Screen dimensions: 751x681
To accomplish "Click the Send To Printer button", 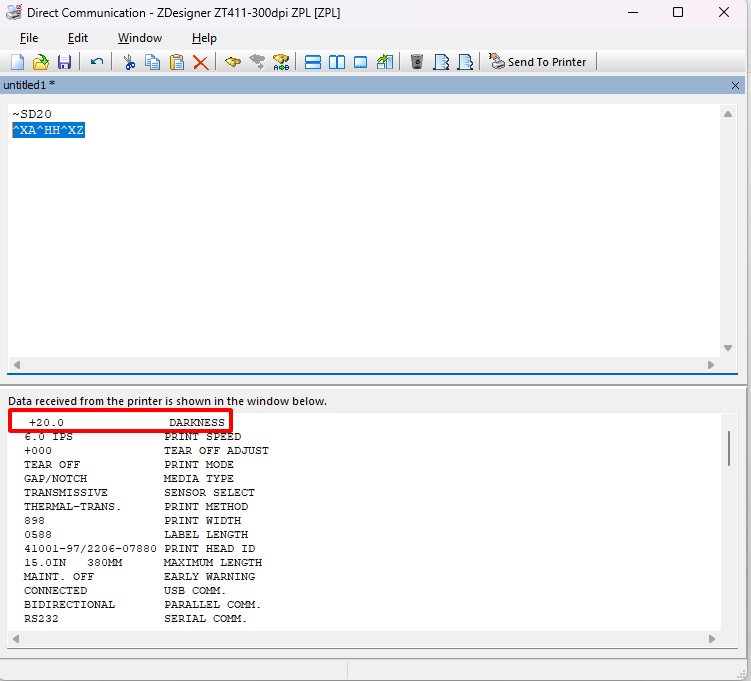I will click(538, 62).
